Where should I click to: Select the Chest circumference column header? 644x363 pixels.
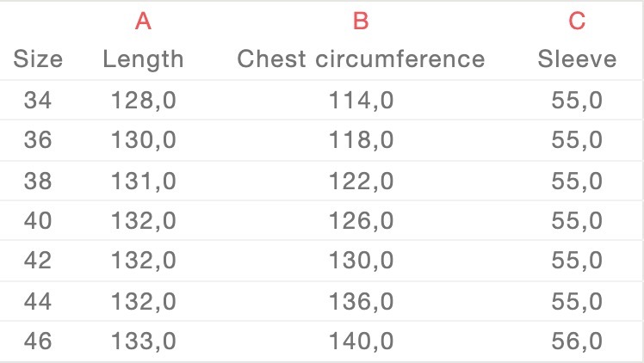pos(361,58)
